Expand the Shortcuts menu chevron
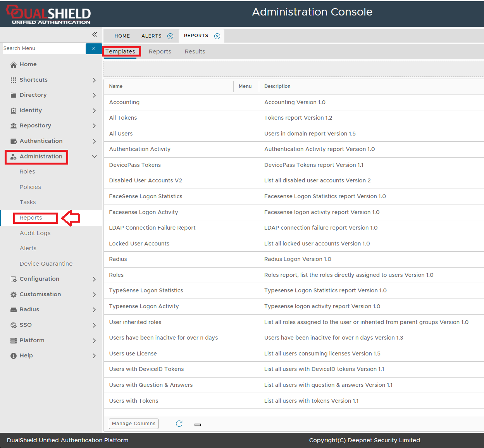Image resolution: width=484 pixels, height=448 pixels. pyautogui.click(x=94, y=80)
